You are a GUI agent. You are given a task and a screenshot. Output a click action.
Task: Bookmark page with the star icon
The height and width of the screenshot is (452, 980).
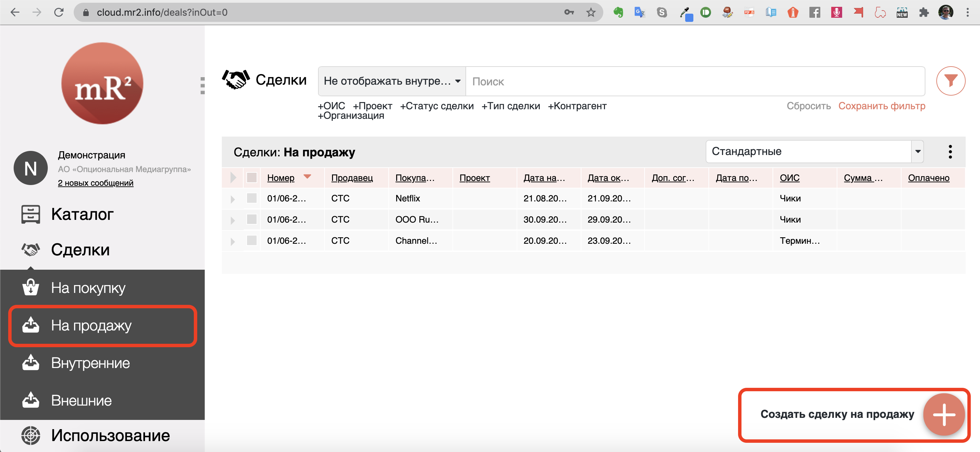click(x=590, y=12)
